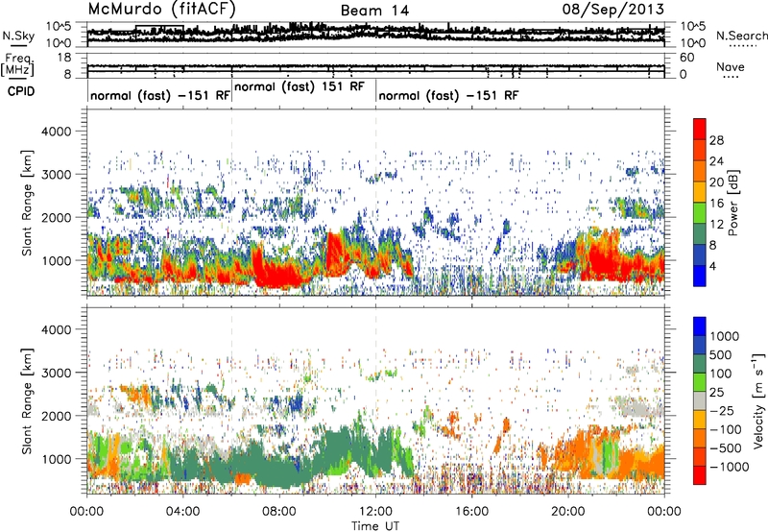This screenshot has width=768, height=532.
Task: Click the 'normal (fast) -151 RF' label after 12:00
Action: pos(448,95)
